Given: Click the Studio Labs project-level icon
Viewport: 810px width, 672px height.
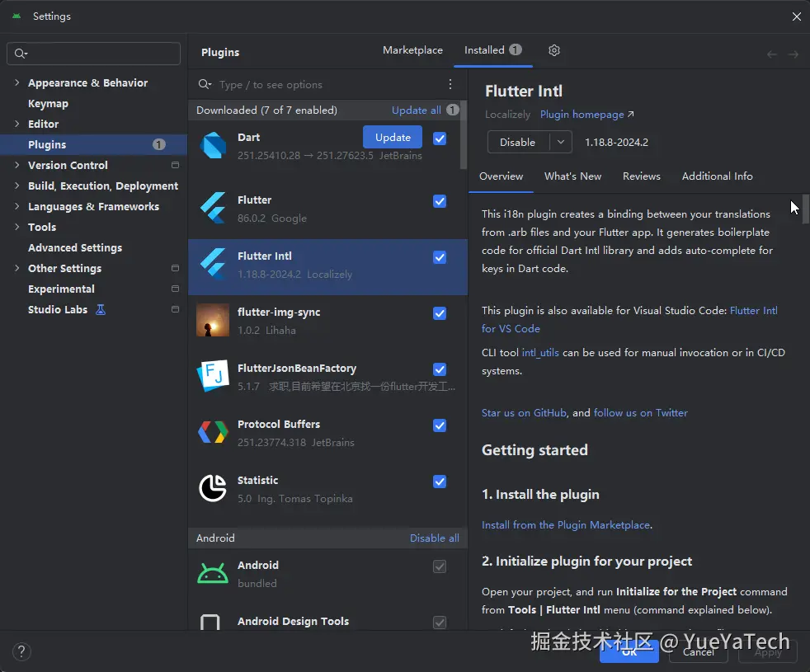Looking at the screenshot, I should coord(175,309).
